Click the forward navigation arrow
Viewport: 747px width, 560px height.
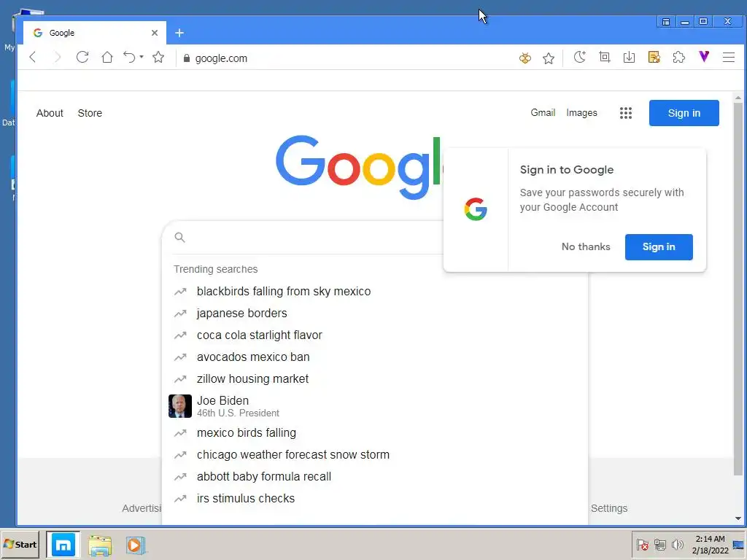pos(58,58)
